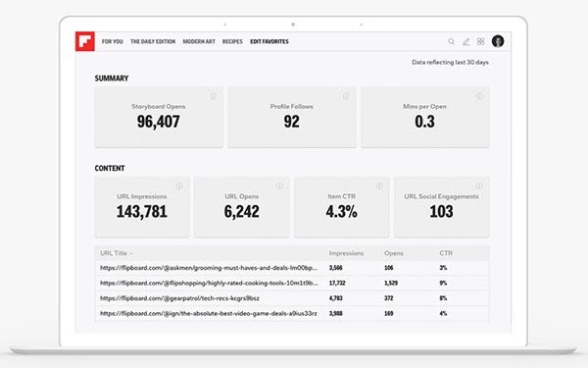
Task: Click the red Flipboard logo
Action: click(84, 41)
